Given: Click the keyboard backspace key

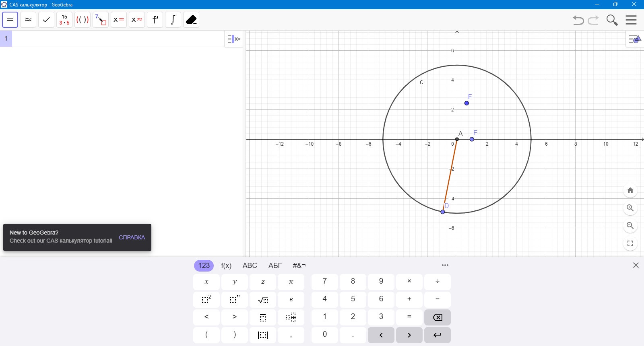Looking at the screenshot, I should click(x=438, y=317).
